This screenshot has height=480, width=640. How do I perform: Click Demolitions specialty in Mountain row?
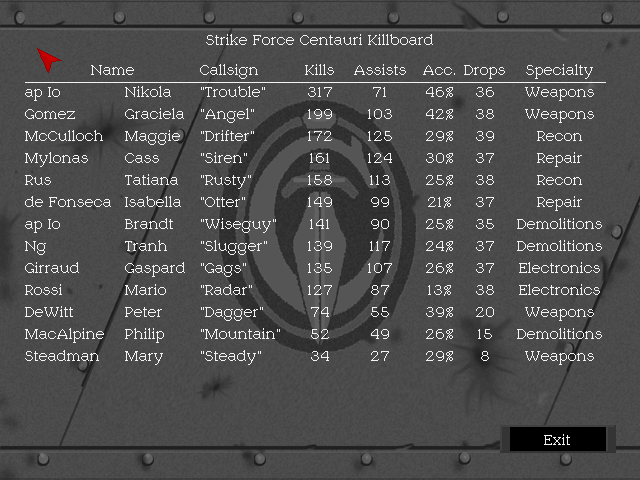click(x=559, y=335)
